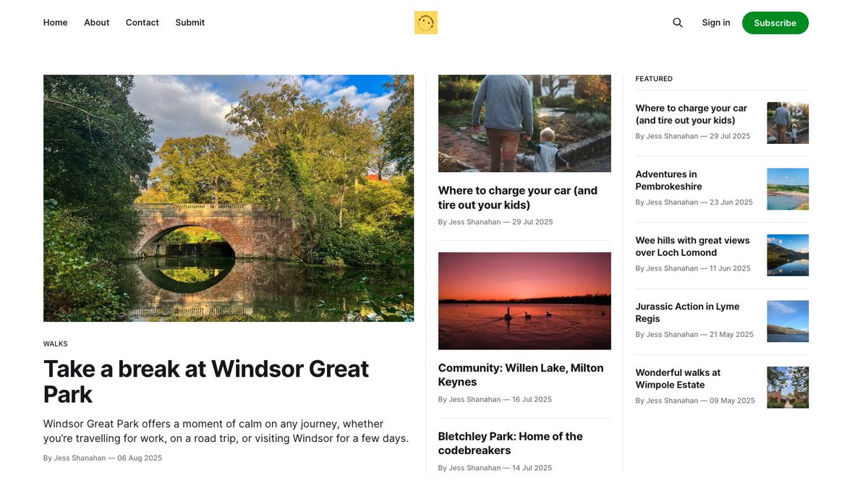Image resolution: width=868 pixels, height=504 pixels.
Task: Click 'By Jess Shanahan — 14 Jul 2025' byline
Action: [495, 468]
